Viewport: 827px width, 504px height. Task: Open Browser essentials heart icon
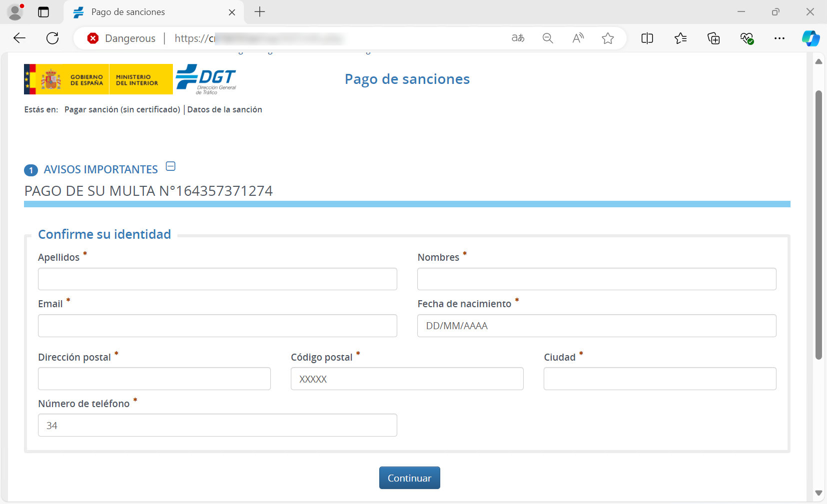747,38
